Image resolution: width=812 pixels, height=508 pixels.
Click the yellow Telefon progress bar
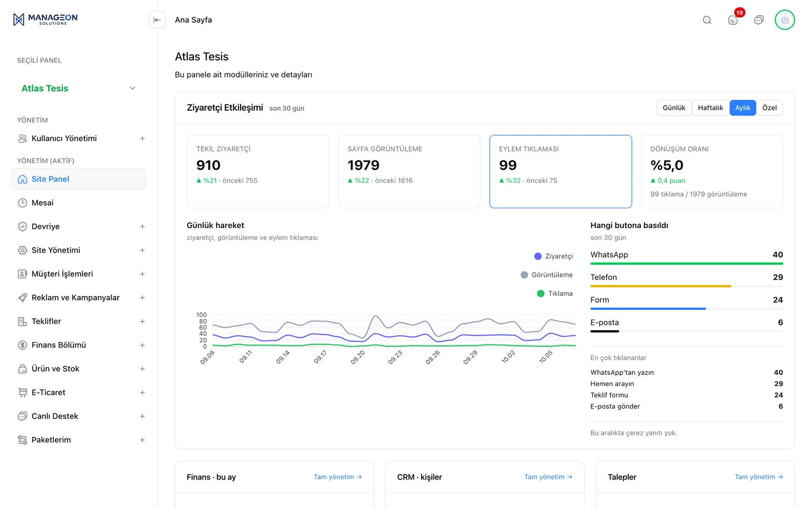(661, 287)
